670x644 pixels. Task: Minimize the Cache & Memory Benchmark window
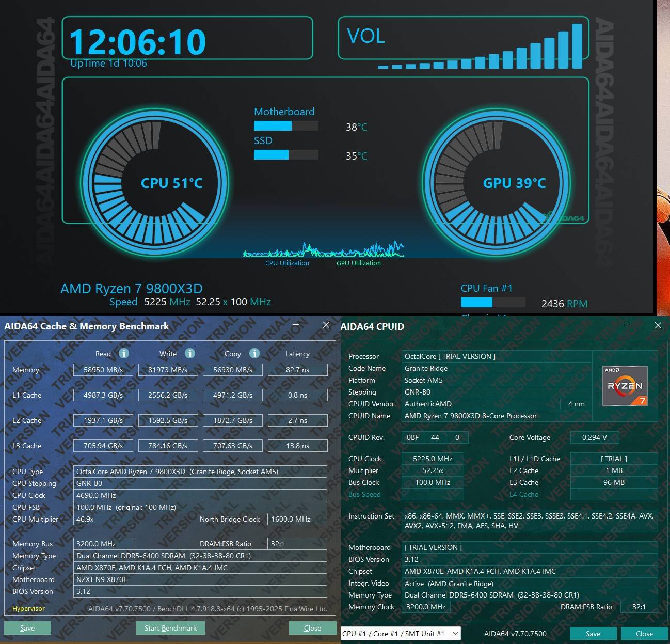(x=297, y=325)
